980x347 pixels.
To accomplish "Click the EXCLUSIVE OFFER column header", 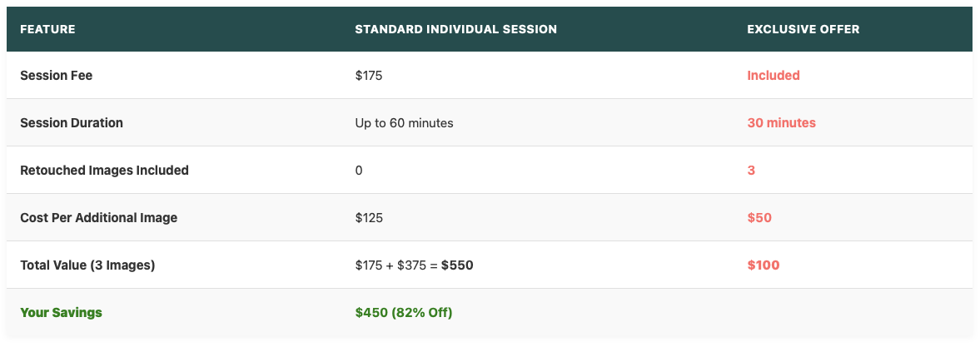I will click(x=803, y=29).
